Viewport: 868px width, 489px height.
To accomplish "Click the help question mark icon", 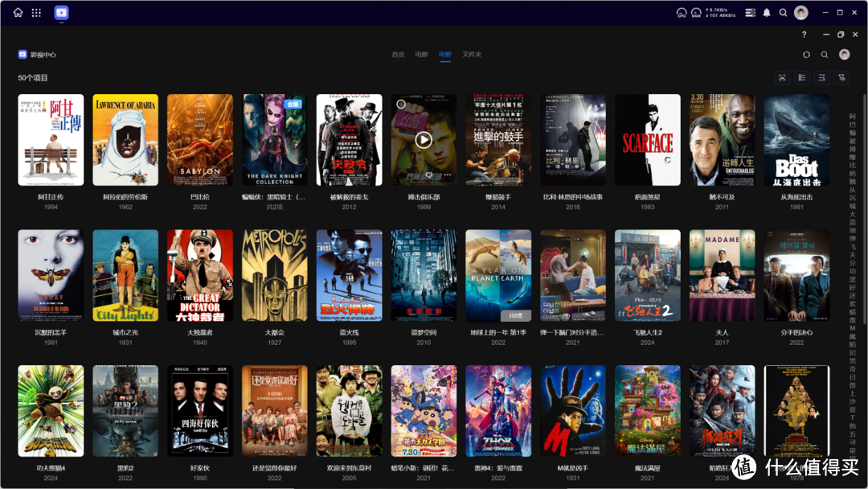I will (805, 35).
